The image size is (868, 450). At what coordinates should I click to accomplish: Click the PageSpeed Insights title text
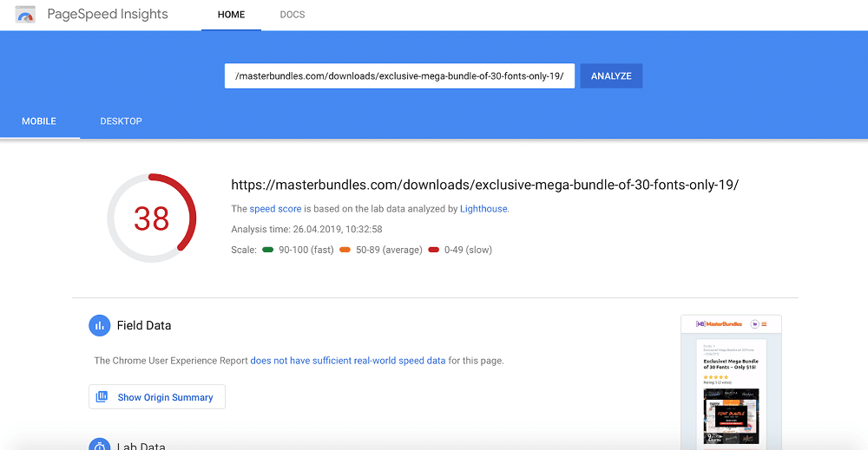tap(108, 15)
